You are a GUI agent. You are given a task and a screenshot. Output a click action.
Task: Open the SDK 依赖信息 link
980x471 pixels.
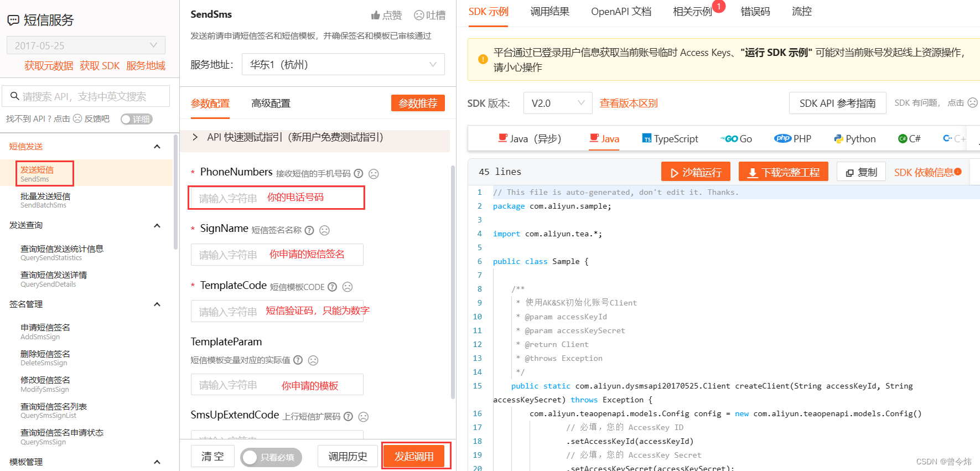coord(924,172)
